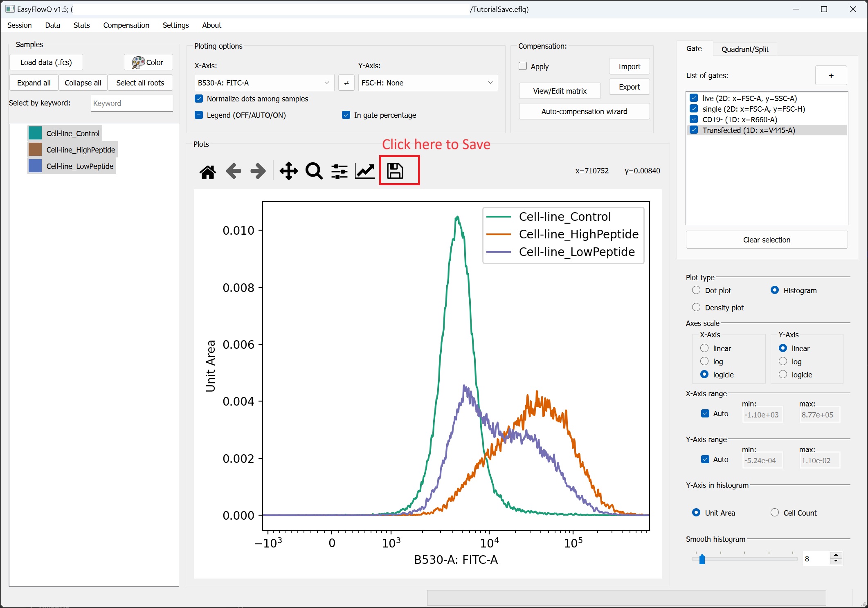Toggle In gate percentage checkbox
Screen dimensions: 868x608
pyautogui.click(x=346, y=115)
